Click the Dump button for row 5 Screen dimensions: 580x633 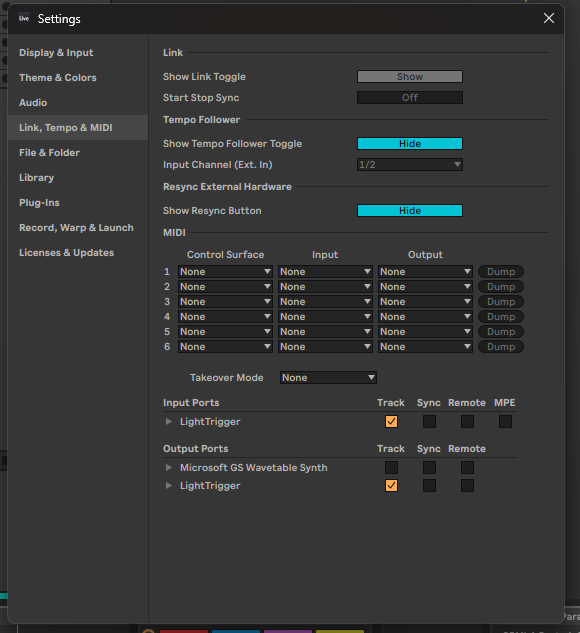click(501, 331)
